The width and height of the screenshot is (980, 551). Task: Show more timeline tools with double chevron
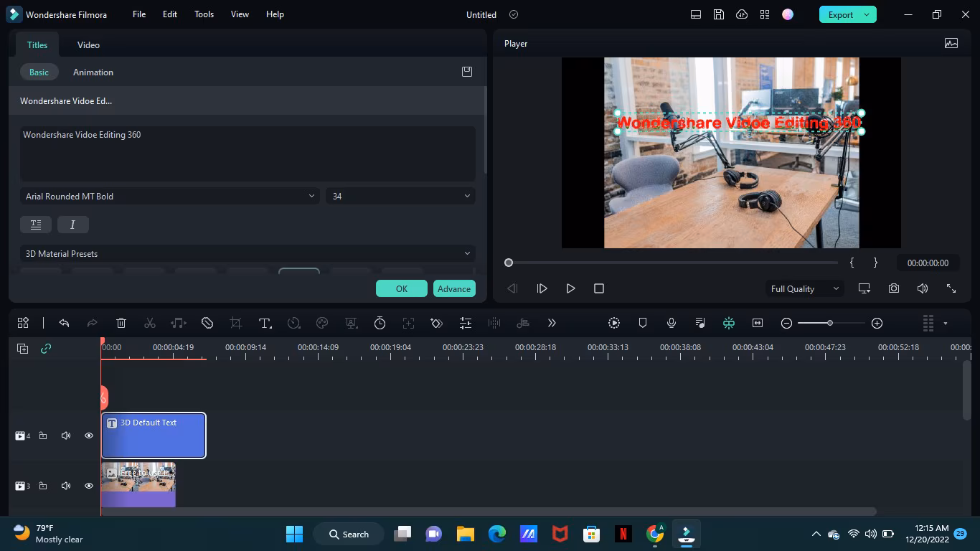pyautogui.click(x=552, y=323)
